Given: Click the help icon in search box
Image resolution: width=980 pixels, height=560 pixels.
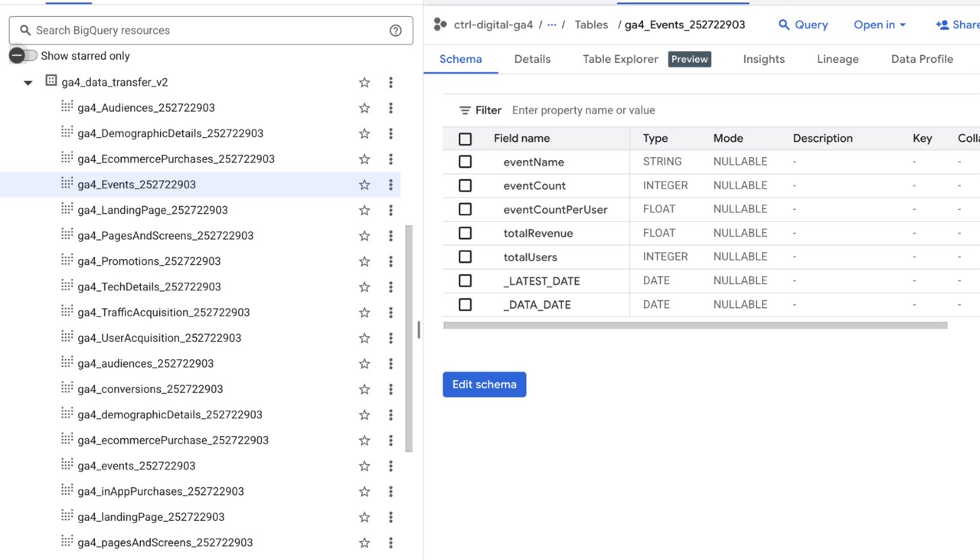Looking at the screenshot, I should pos(395,31).
